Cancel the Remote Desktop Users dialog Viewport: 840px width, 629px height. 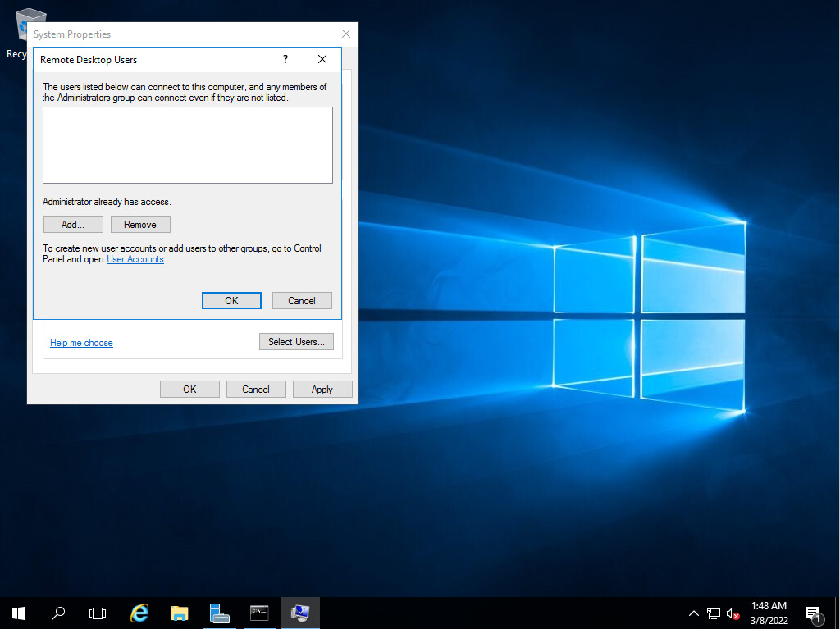(x=302, y=301)
